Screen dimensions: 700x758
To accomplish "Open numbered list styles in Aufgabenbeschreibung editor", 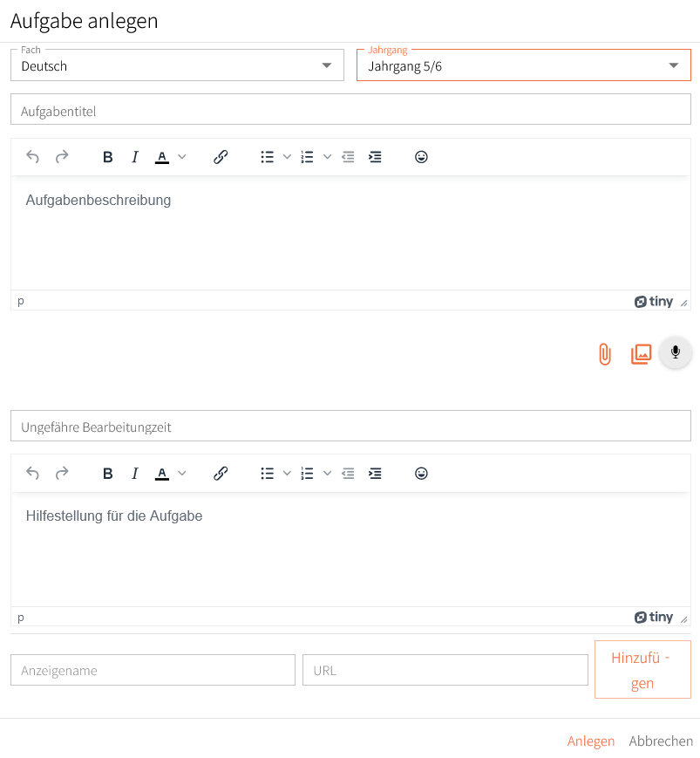I will click(x=328, y=157).
